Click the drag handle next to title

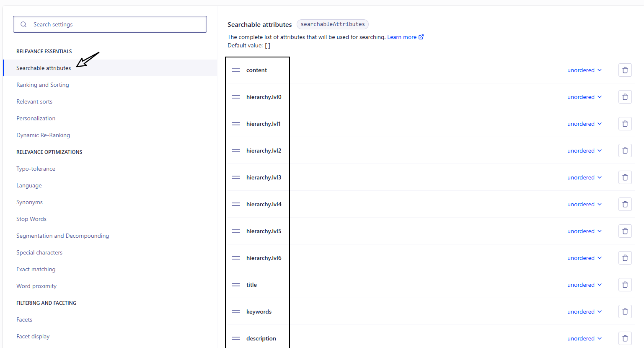point(236,285)
